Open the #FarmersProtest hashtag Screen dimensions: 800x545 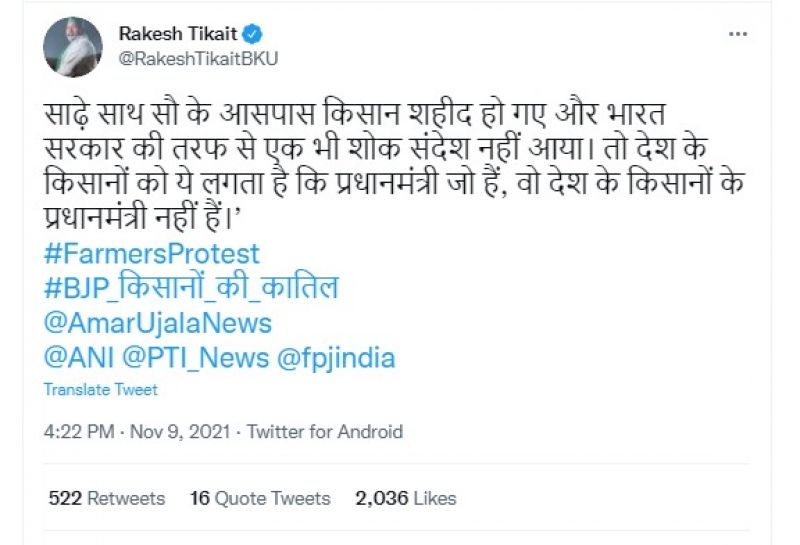click(152, 253)
